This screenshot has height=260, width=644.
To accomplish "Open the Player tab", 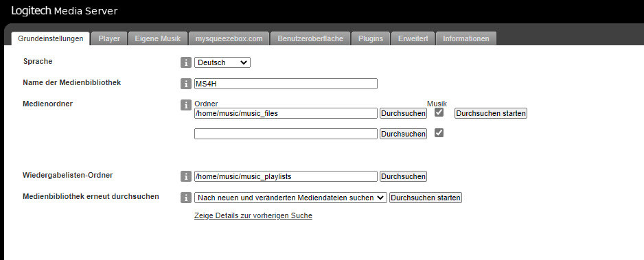I will point(109,38).
